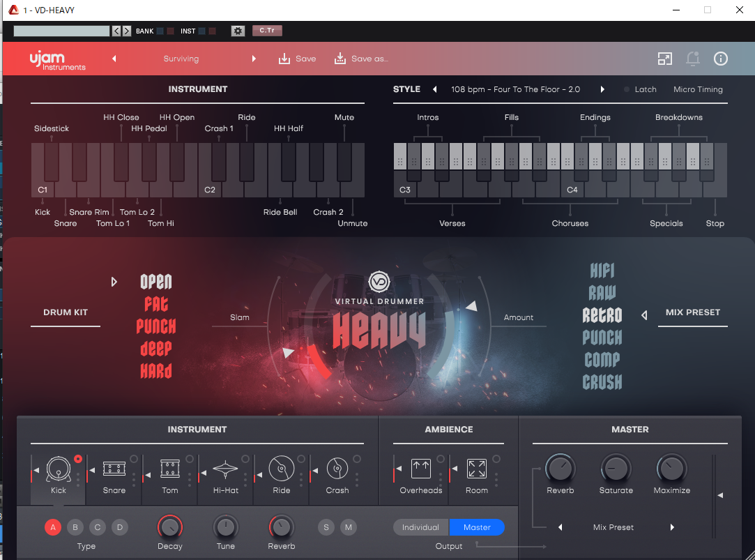Viewport: 755px width, 560px height.
Task: Select the Hi-Hat channel icon
Action: coord(225,469)
